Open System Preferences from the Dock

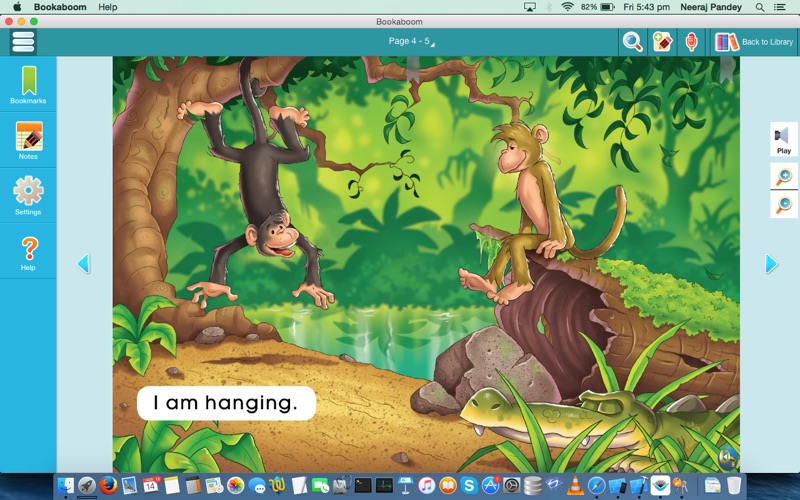point(511,485)
